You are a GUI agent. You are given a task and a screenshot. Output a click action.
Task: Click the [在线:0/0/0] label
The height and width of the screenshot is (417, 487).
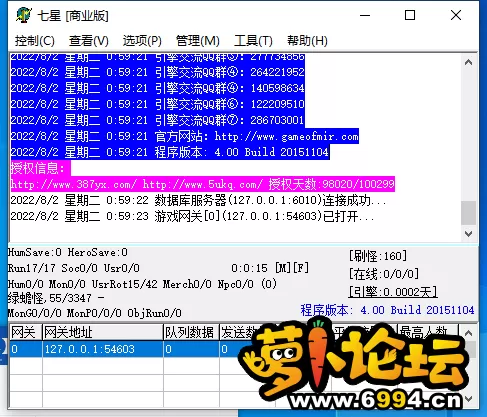point(384,274)
